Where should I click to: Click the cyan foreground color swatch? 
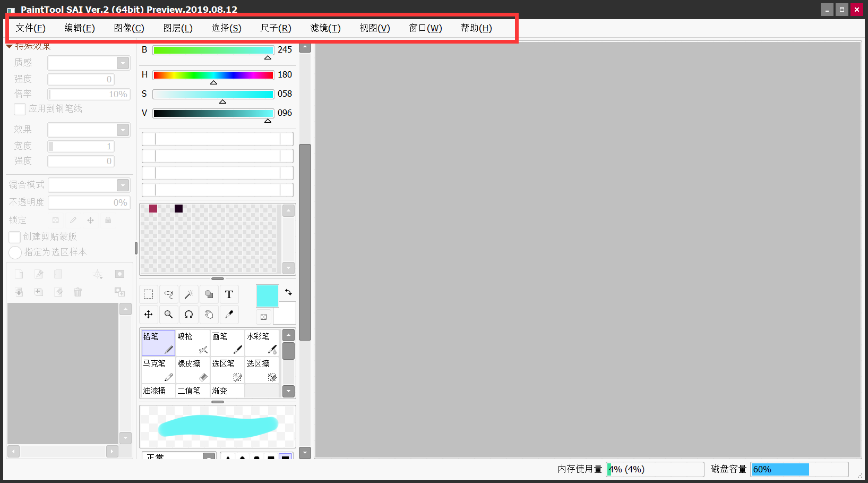point(268,296)
